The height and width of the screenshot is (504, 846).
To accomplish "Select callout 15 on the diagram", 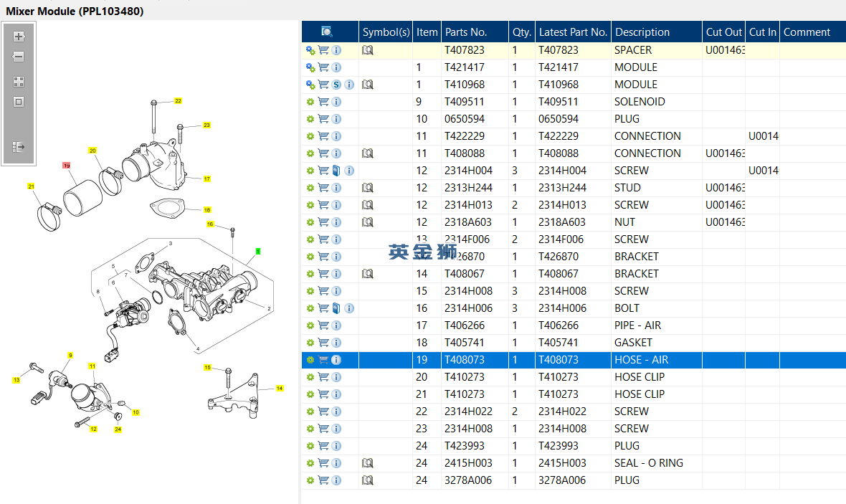I will point(208,368).
